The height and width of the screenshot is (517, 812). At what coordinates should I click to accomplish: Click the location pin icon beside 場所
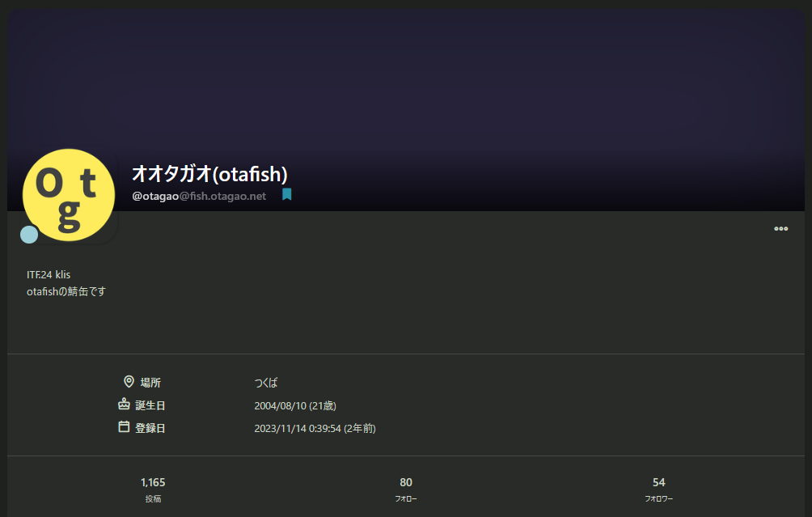(127, 381)
